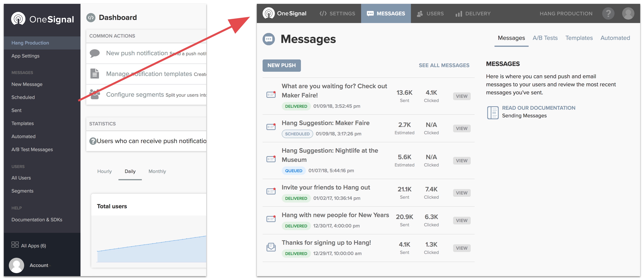Open Documentation & SDKs in the sidebar
This screenshot has width=644, height=280.
coord(37,220)
